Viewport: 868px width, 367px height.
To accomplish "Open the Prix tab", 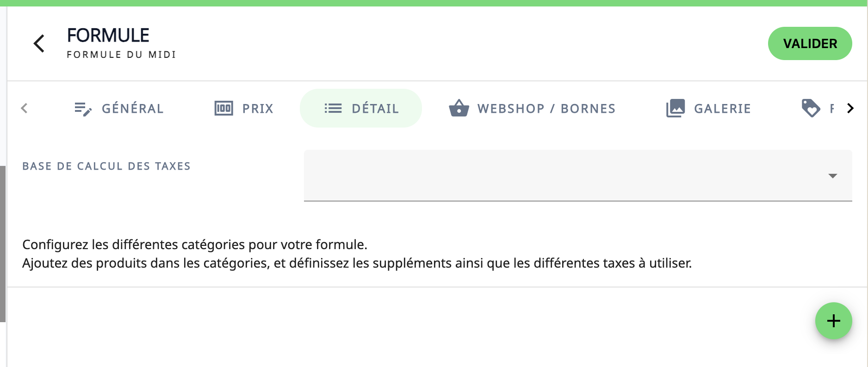I will click(x=258, y=109).
